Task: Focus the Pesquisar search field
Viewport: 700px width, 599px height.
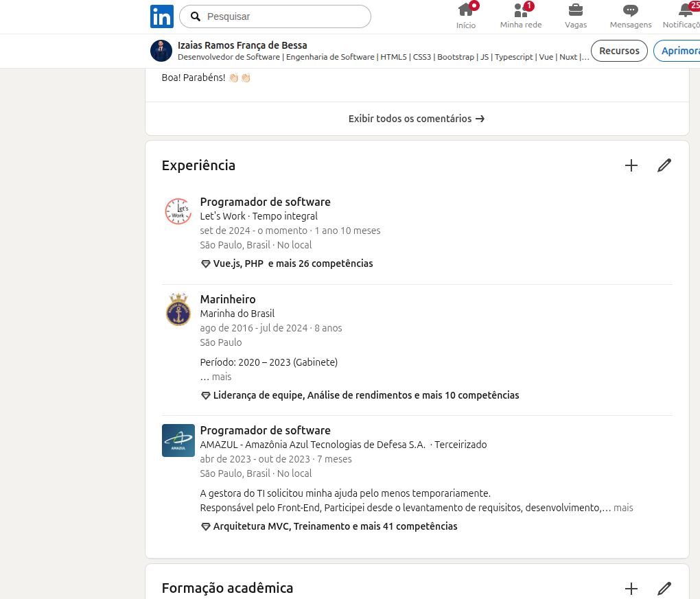Action: point(275,16)
